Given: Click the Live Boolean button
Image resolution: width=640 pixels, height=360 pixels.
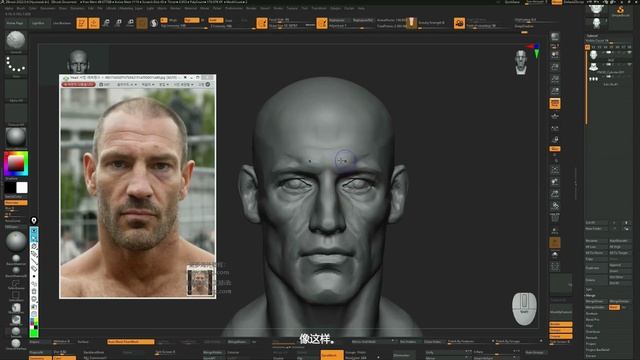Looking at the screenshot, I should click(x=62, y=23).
